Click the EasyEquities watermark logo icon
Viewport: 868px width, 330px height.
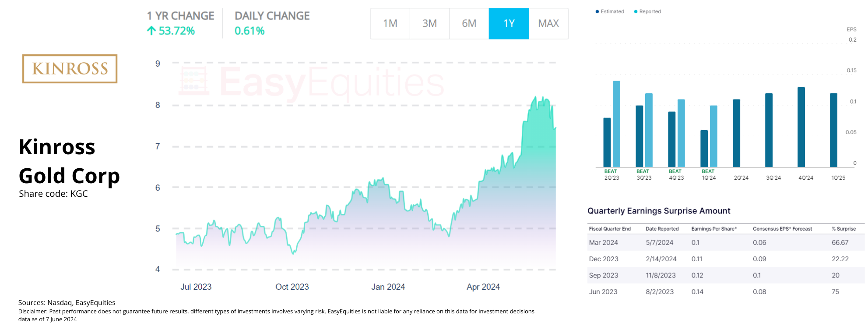click(194, 81)
